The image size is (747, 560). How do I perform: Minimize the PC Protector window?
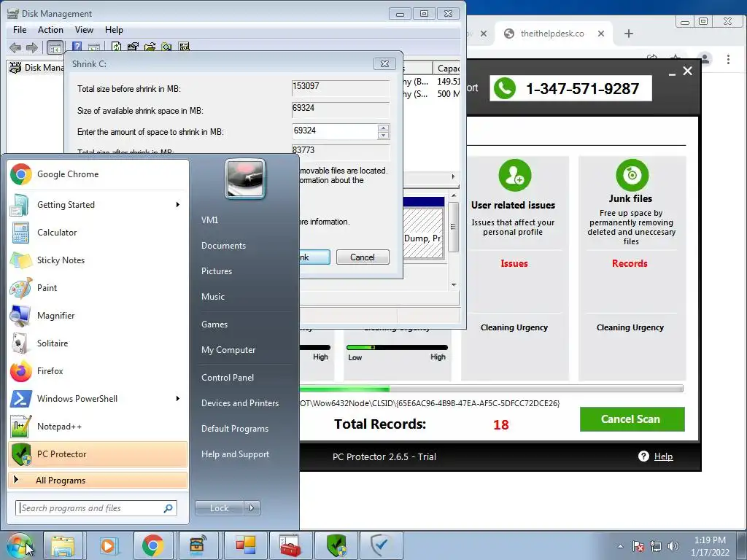point(672,74)
